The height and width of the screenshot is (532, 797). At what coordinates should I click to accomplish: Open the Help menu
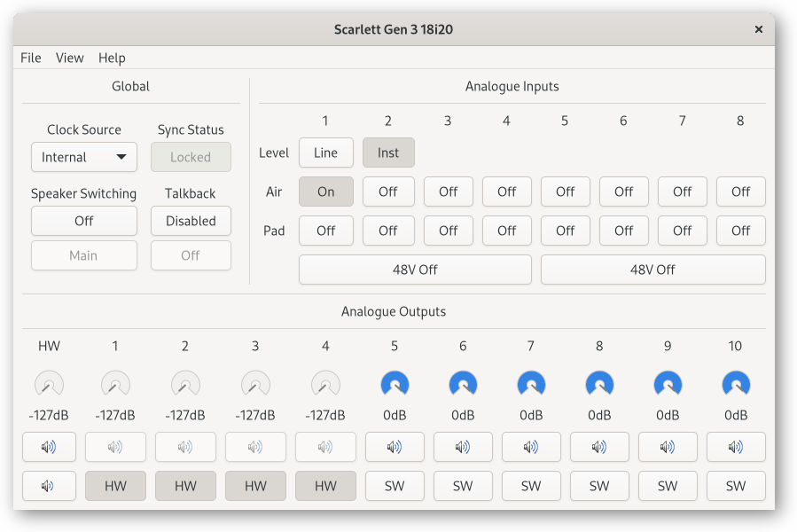(112, 58)
